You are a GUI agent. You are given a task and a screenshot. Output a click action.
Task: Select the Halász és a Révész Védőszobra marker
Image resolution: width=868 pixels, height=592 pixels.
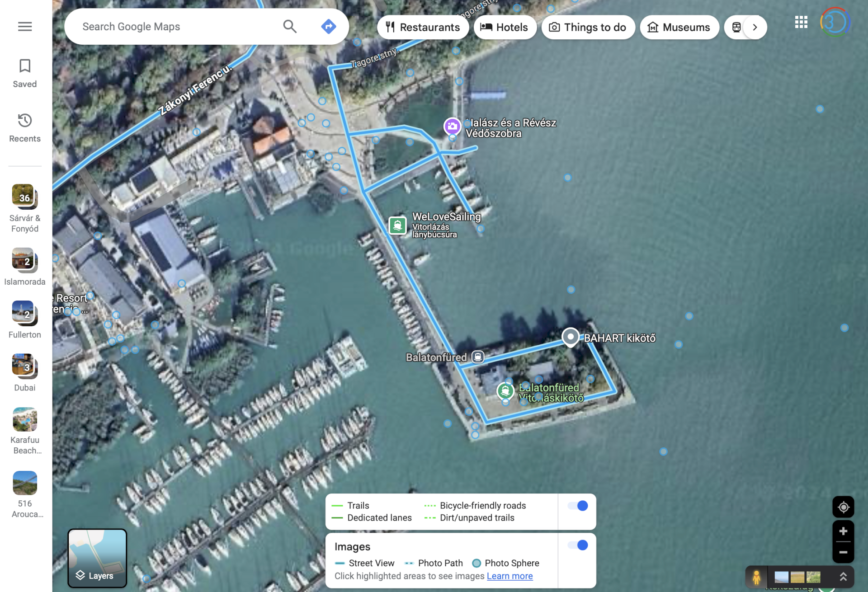pos(452,127)
